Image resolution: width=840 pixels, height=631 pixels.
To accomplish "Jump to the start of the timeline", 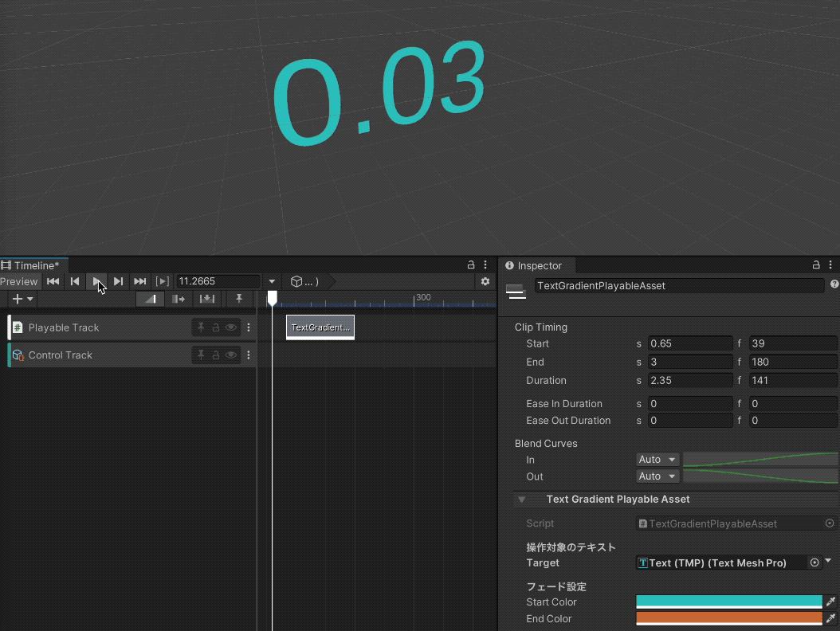I will coord(53,281).
